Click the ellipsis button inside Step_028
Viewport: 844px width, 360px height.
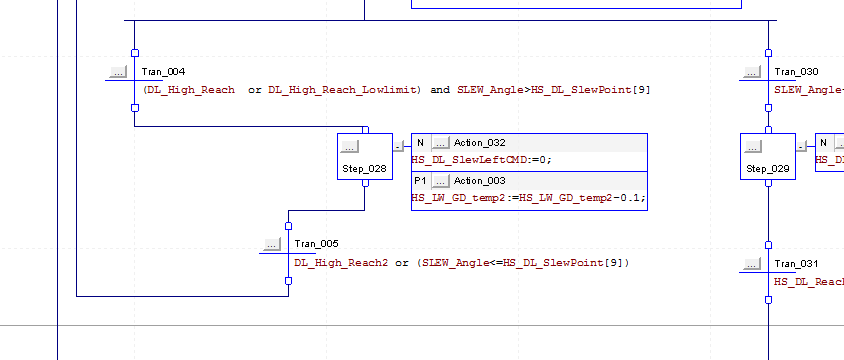(x=349, y=146)
